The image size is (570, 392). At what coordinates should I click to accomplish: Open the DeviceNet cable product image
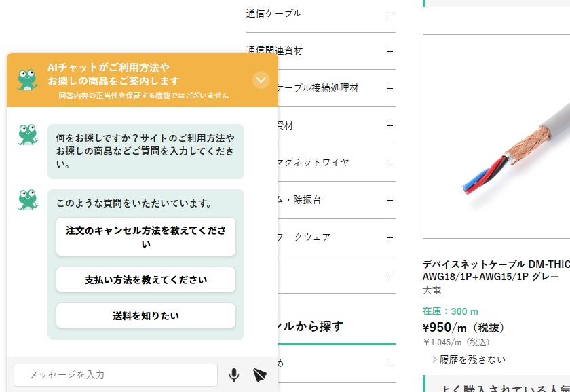click(496, 136)
